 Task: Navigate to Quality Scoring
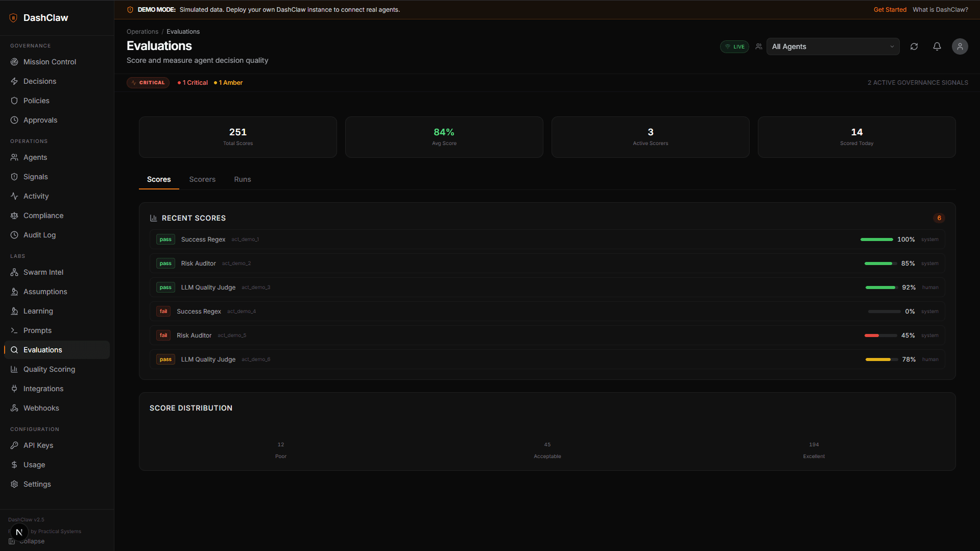[49, 369]
